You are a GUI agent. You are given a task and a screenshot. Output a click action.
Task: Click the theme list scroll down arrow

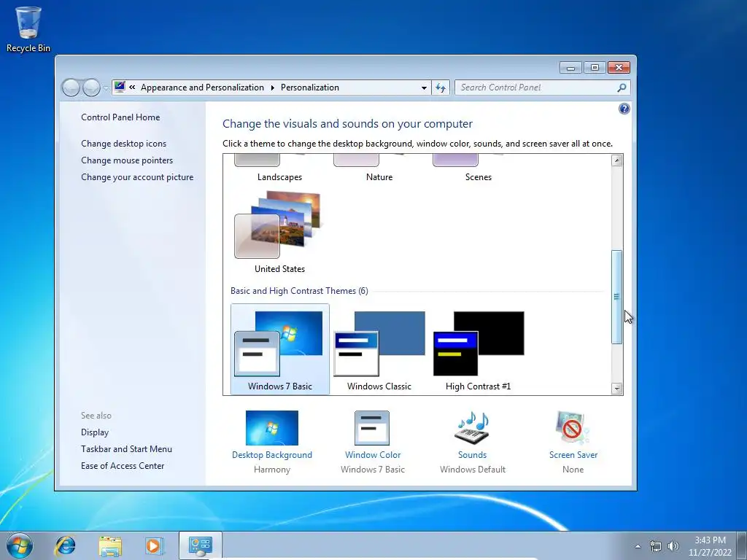pos(616,389)
